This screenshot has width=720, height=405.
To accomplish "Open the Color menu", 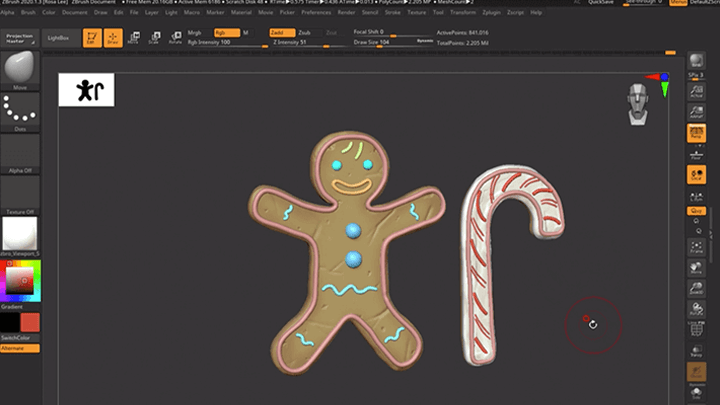I will (49, 12).
